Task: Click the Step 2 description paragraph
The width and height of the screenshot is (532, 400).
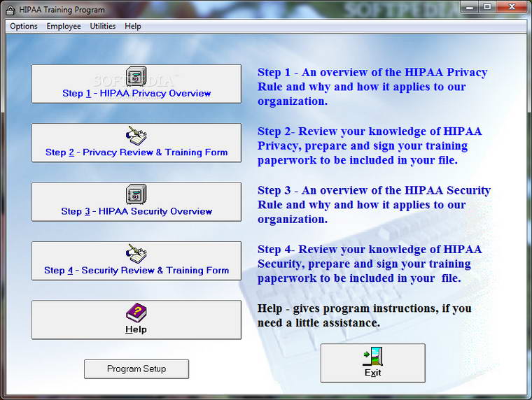Action: click(x=370, y=145)
